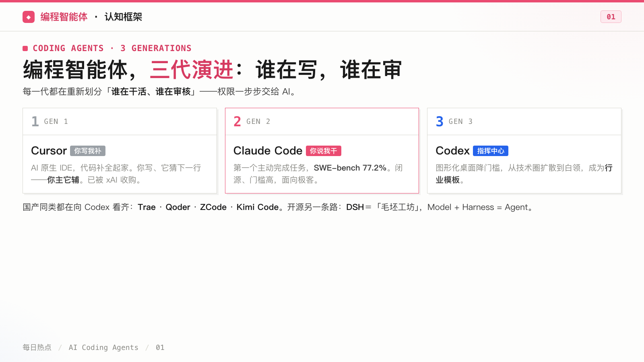
Task: Click the pink square bullet before CODING AGENTS
Action: [x=25, y=48]
